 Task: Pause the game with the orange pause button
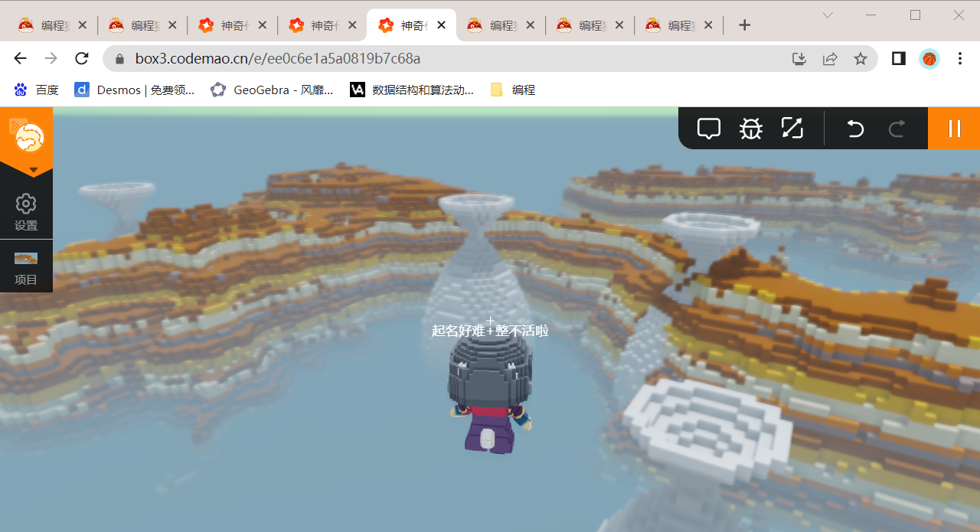click(954, 129)
